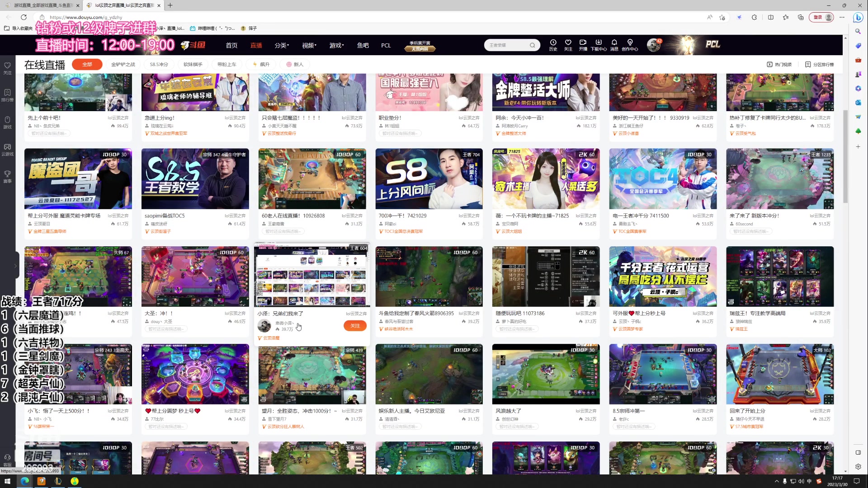Image resolution: width=868 pixels, height=488 pixels.
Task: Expand the 视频 dropdown menu
Action: coord(309,46)
